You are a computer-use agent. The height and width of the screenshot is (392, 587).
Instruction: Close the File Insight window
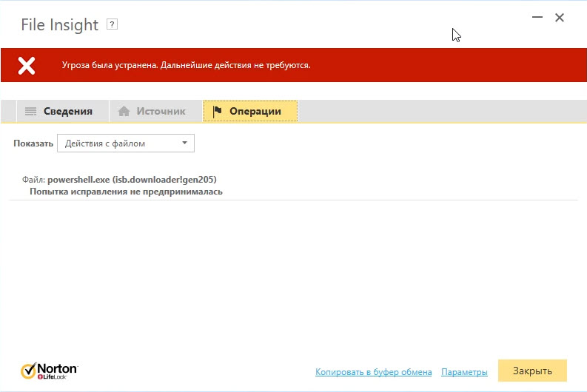560,17
